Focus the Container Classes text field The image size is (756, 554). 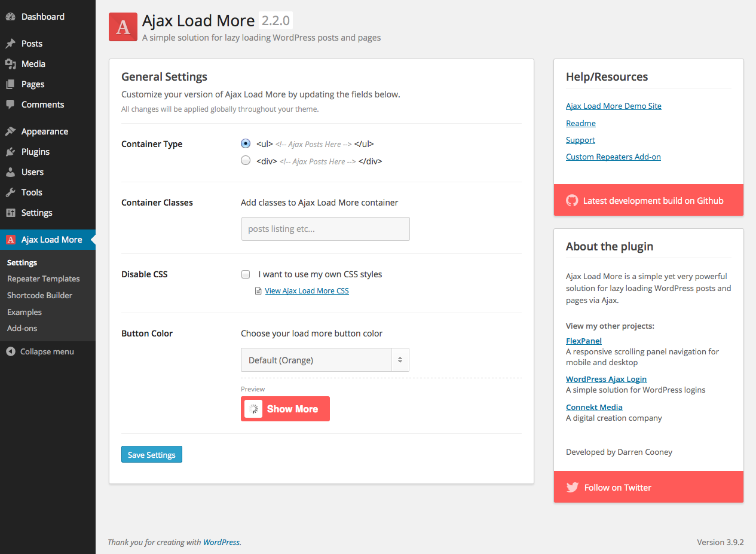[325, 229]
